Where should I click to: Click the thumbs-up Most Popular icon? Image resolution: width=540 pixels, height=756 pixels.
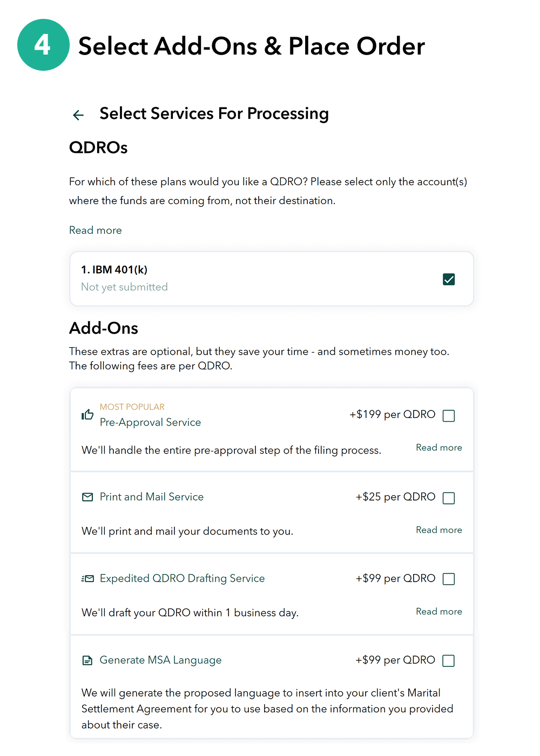coord(87,415)
